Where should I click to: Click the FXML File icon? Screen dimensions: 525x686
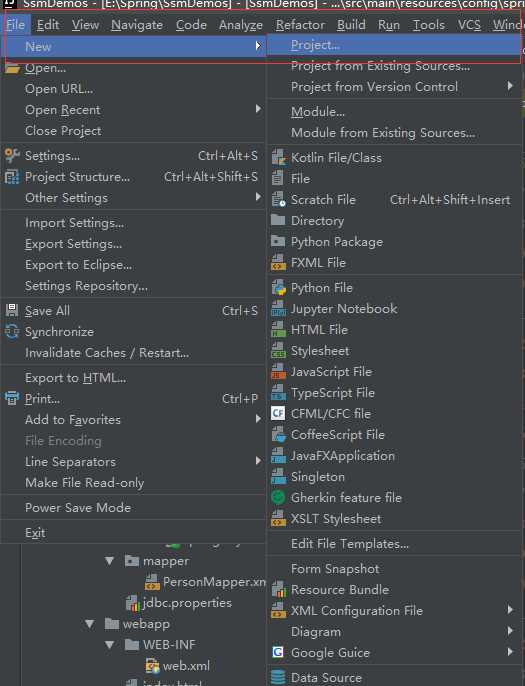point(278,262)
